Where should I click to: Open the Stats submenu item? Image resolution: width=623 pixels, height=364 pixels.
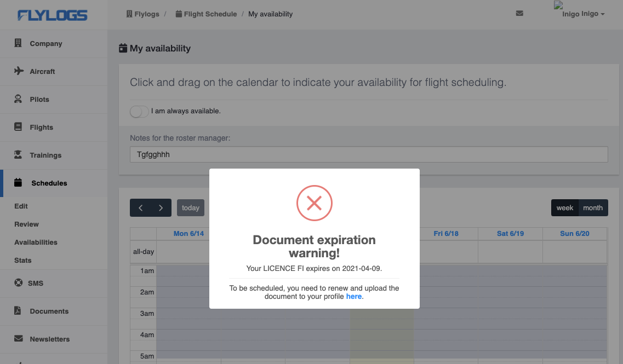(x=23, y=260)
